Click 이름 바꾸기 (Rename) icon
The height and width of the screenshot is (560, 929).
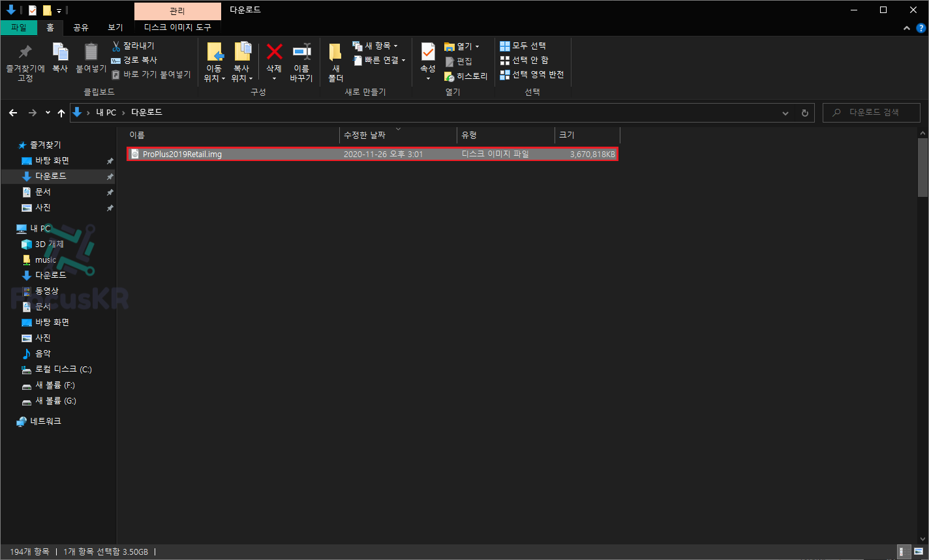(x=301, y=52)
